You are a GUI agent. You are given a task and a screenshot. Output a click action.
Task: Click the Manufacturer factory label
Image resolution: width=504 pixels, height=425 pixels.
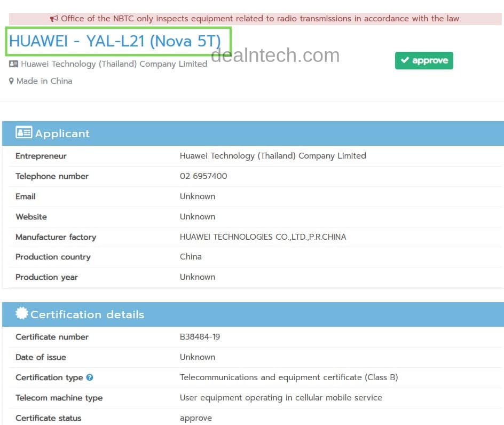point(56,237)
